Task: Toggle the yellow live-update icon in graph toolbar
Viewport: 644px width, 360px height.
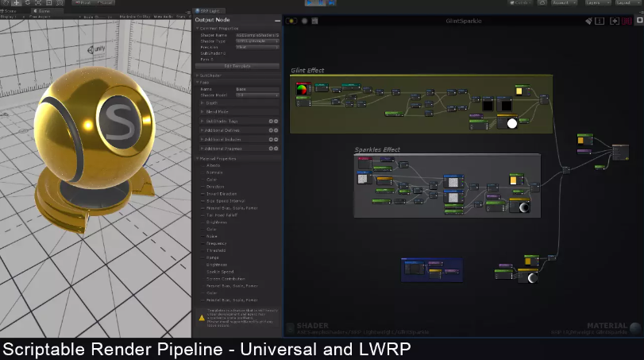Action: [291, 21]
